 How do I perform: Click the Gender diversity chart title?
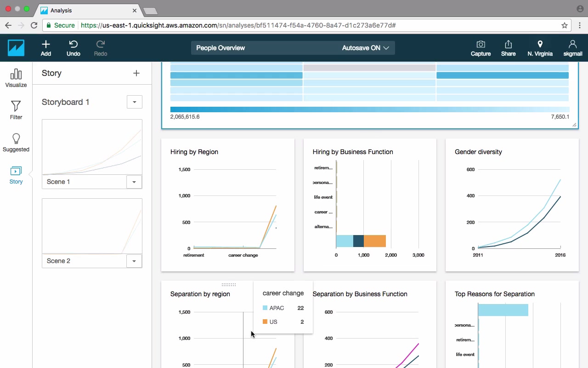point(478,152)
